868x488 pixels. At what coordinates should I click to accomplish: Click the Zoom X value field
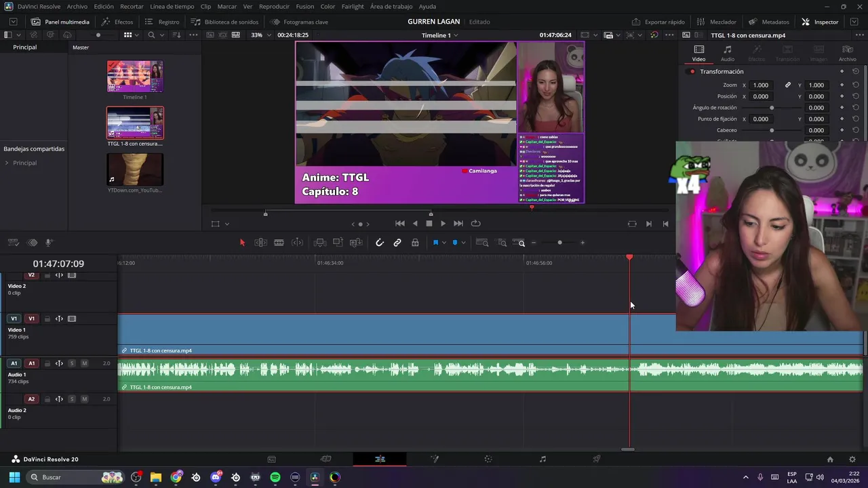click(x=762, y=85)
